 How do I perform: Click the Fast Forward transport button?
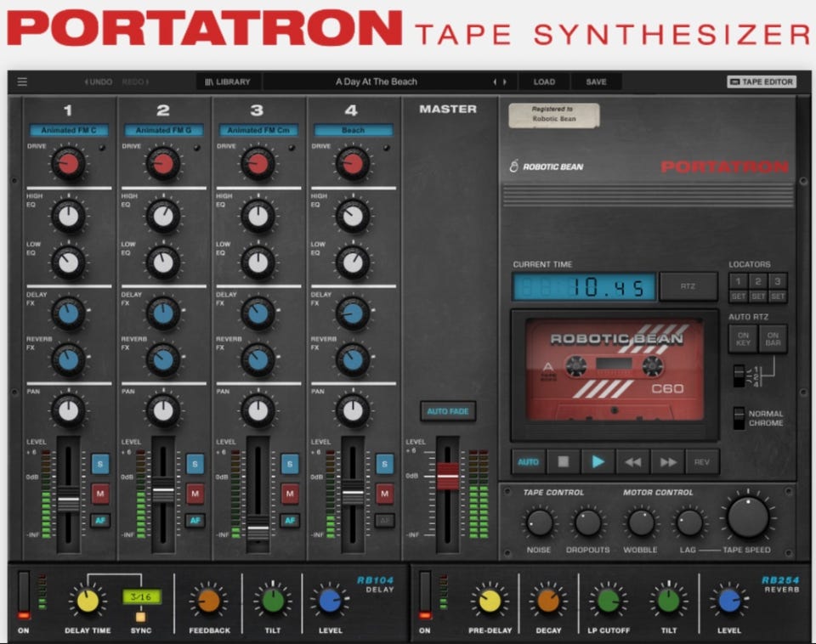[667, 462]
